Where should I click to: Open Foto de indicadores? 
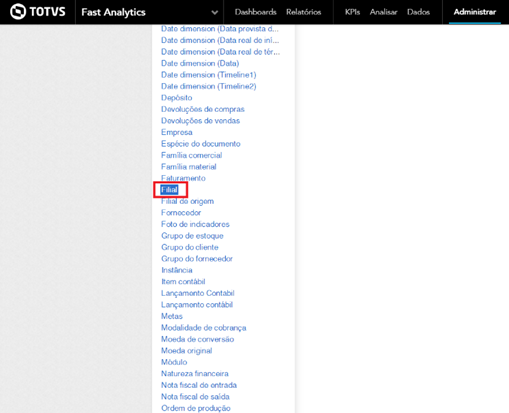pyautogui.click(x=195, y=224)
